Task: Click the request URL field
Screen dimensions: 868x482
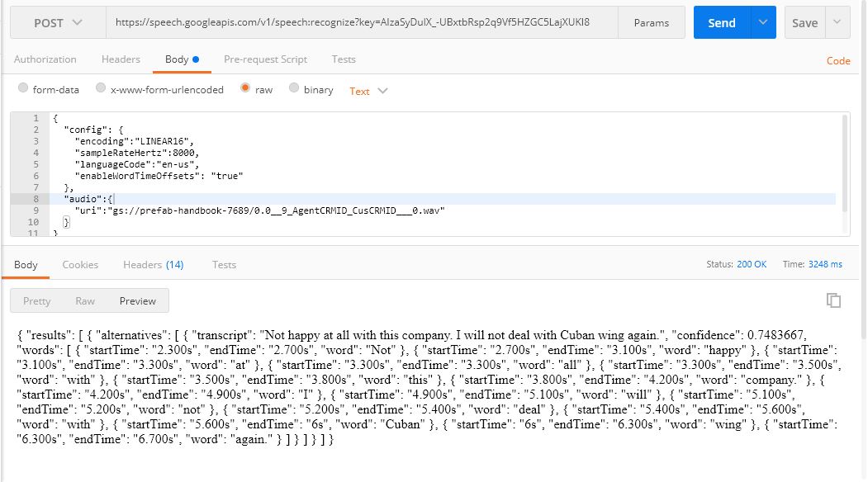Action: pyautogui.click(x=362, y=22)
